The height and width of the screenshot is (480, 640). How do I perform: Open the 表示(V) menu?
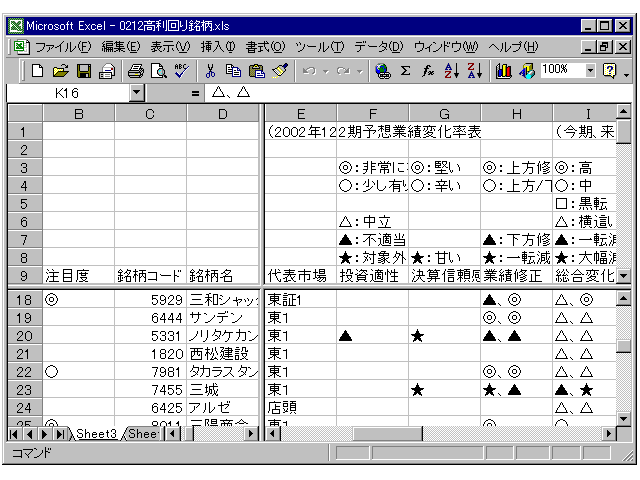tap(170, 47)
